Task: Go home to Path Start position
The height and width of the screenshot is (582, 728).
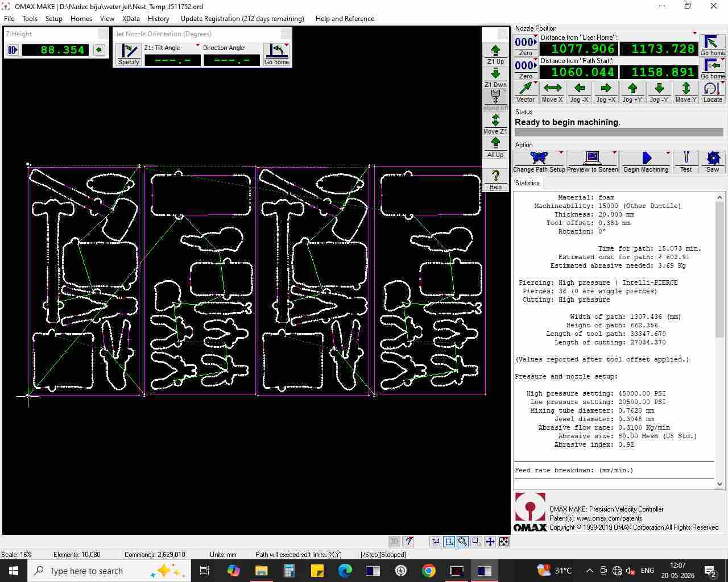Action: coord(713,69)
